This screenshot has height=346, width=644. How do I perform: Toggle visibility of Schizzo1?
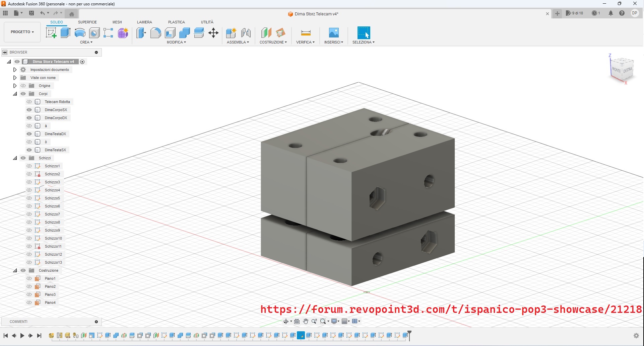tap(29, 166)
